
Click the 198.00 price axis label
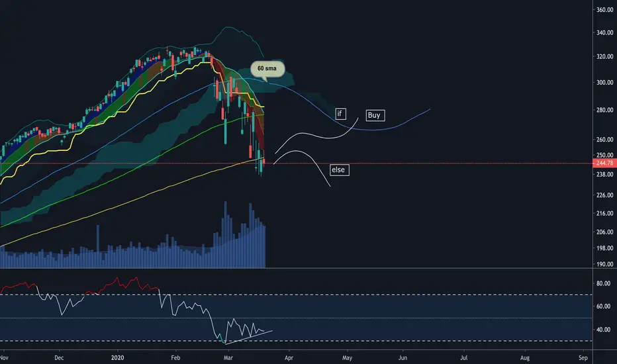tap(605, 248)
